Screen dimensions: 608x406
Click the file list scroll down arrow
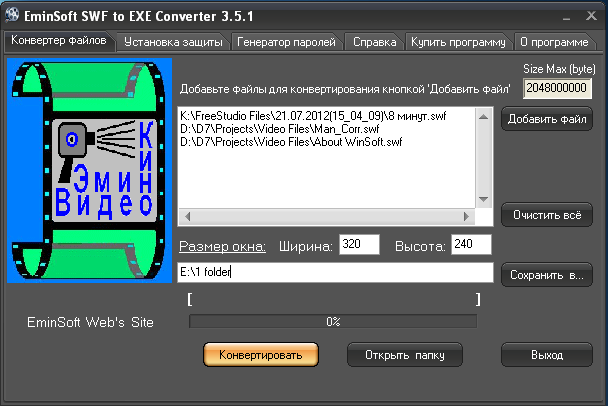(x=484, y=199)
